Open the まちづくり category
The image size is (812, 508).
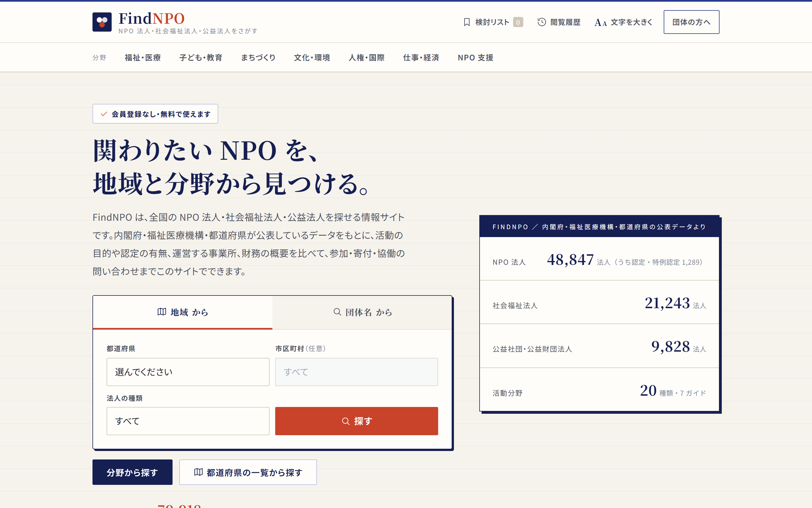point(258,58)
